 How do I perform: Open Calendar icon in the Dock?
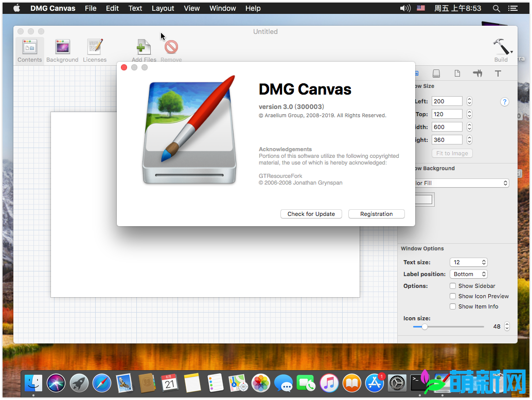tap(170, 383)
